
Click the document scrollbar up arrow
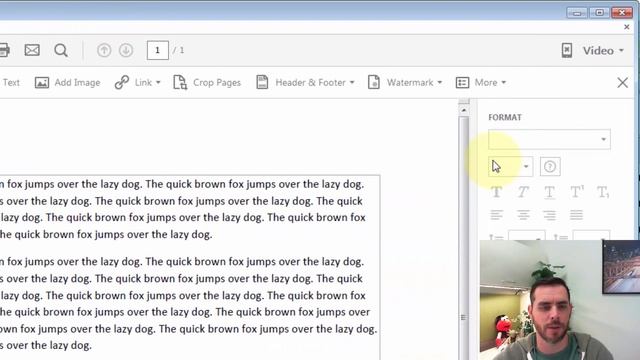coord(464,110)
